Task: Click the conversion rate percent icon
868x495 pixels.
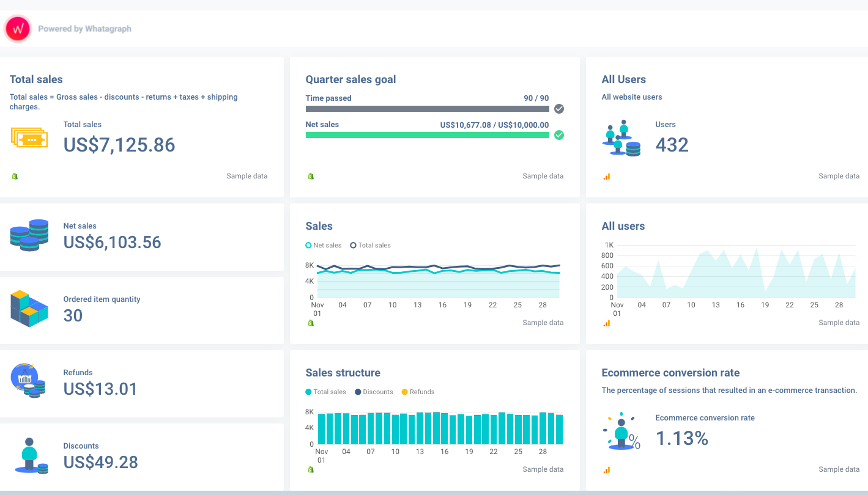Action: (x=621, y=431)
